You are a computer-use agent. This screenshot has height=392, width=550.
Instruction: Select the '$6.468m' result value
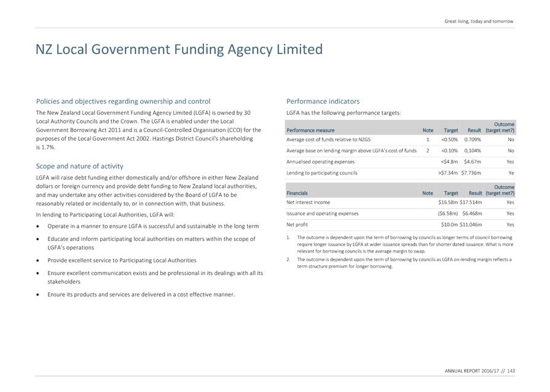tap(472, 214)
